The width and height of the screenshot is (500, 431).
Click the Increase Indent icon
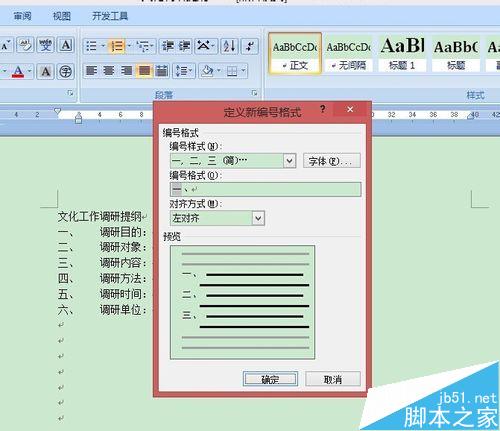(184, 46)
